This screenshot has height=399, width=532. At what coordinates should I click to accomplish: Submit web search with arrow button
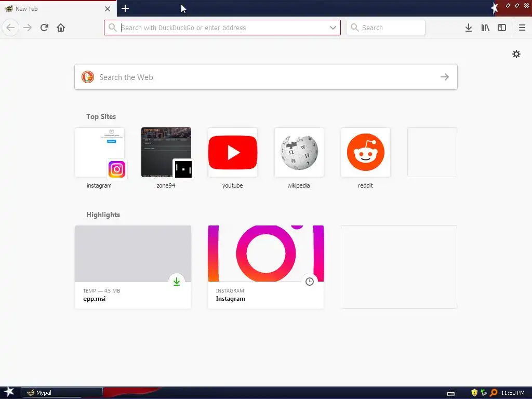pyautogui.click(x=445, y=77)
